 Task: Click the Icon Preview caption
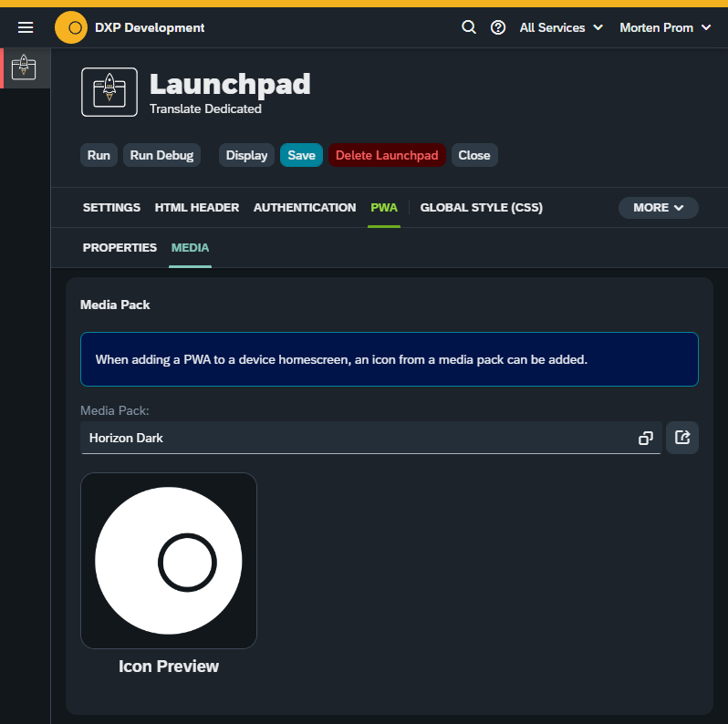pos(169,667)
